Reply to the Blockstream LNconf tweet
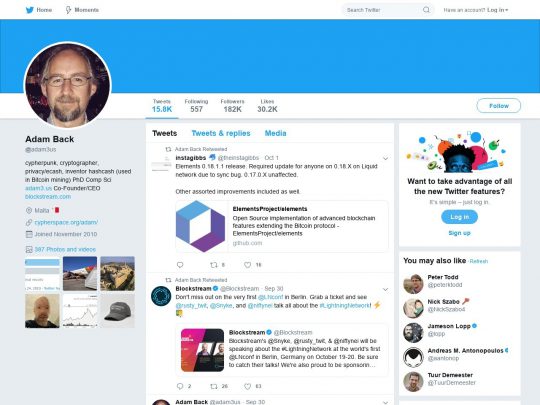Screen dimensions: 540x405 180,386
